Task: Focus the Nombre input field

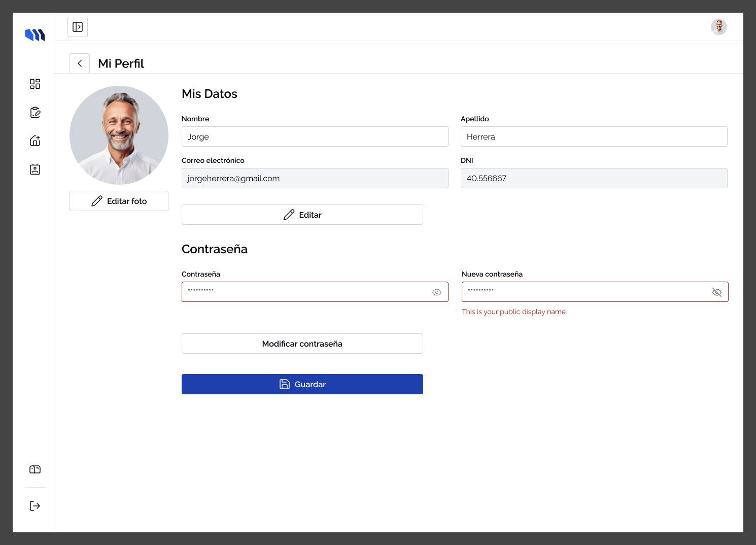Action: click(315, 137)
